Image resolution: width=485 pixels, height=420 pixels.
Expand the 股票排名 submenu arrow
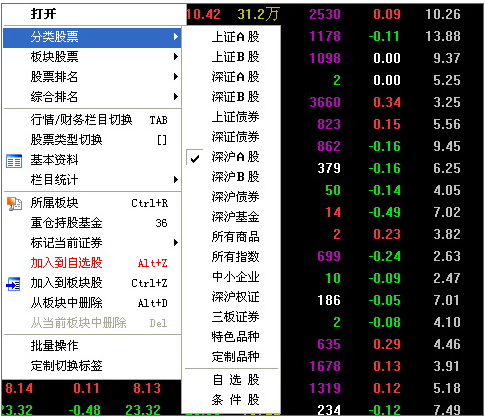tap(176, 77)
